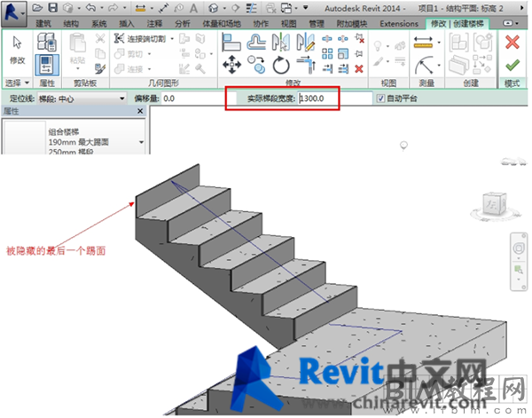Click the Array tool icon

327,53
